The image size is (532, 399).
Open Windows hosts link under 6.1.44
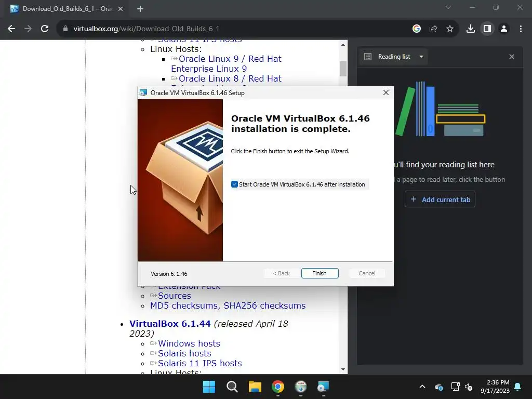[x=189, y=344]
